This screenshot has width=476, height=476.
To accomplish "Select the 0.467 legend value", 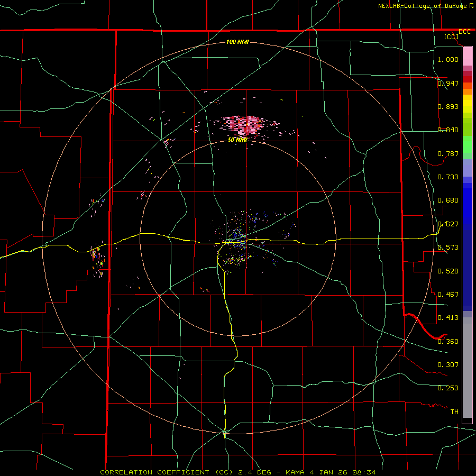I will click(448, 295).
